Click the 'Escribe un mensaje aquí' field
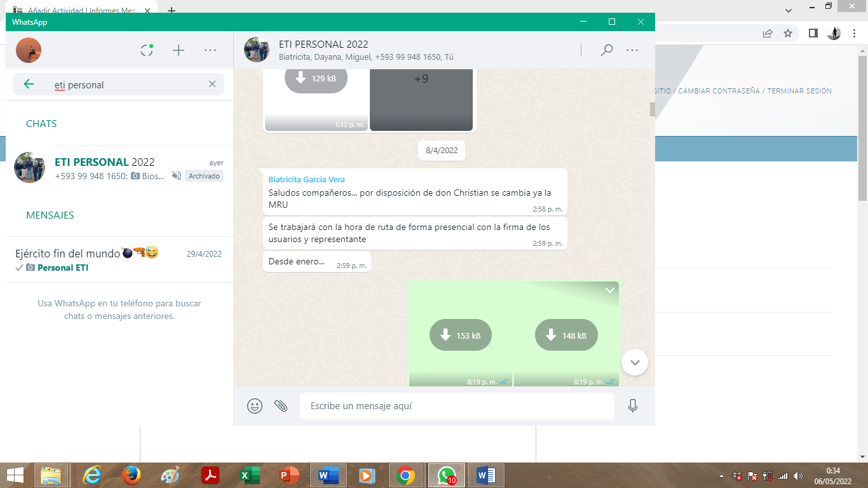 coord(456,406)
